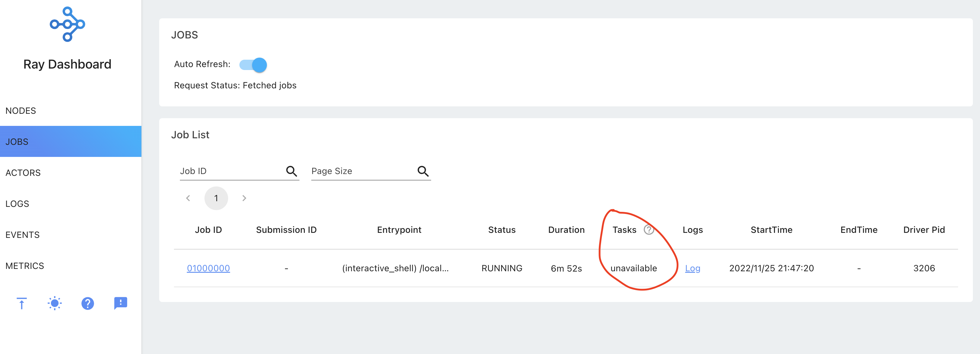Click the '3206' driver pid cell
Screen dimensions: 980x354
point(924,268)
